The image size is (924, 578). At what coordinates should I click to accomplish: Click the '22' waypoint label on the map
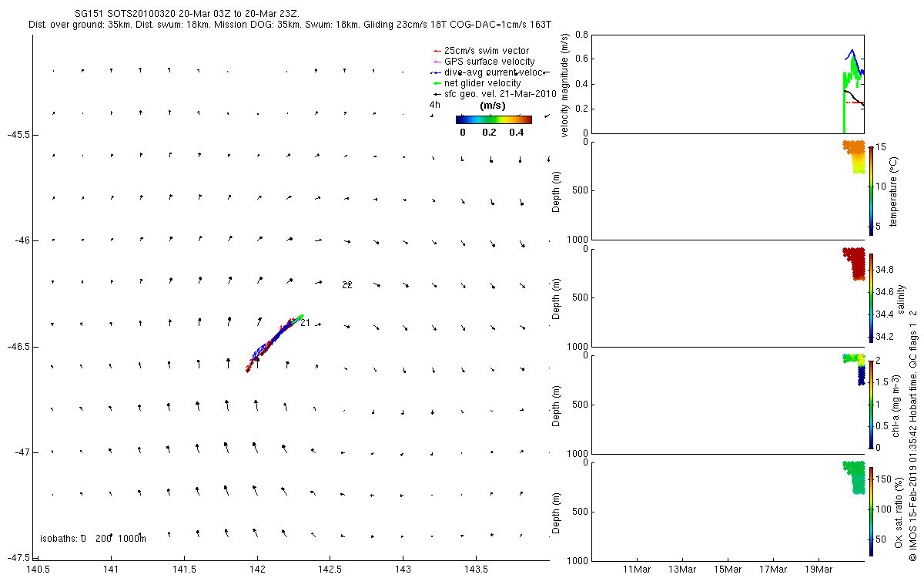click(x=347, y=285)
